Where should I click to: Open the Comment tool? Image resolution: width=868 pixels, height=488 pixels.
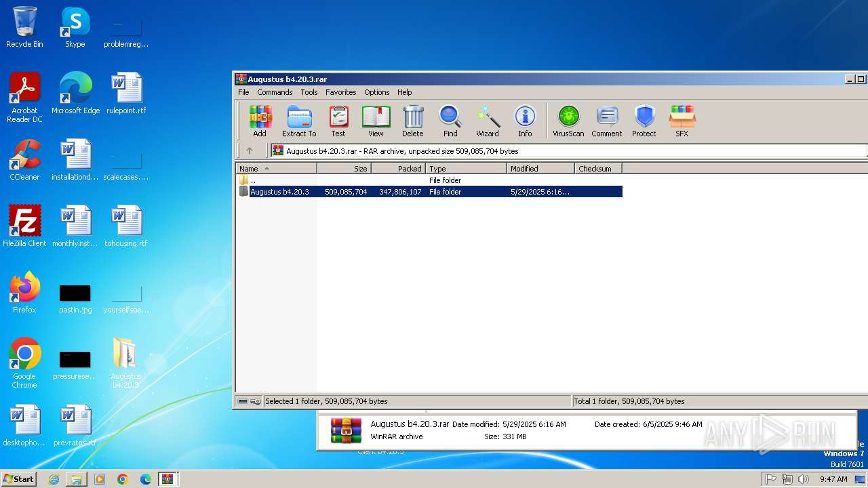pyautogui.click(x=606, y=121)
